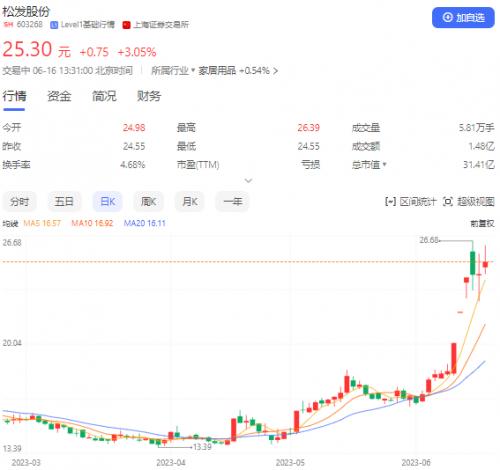Viewport: 500px width, 470px height.
Task: Click the large green candle near 26.68
Action: [472, 263]
